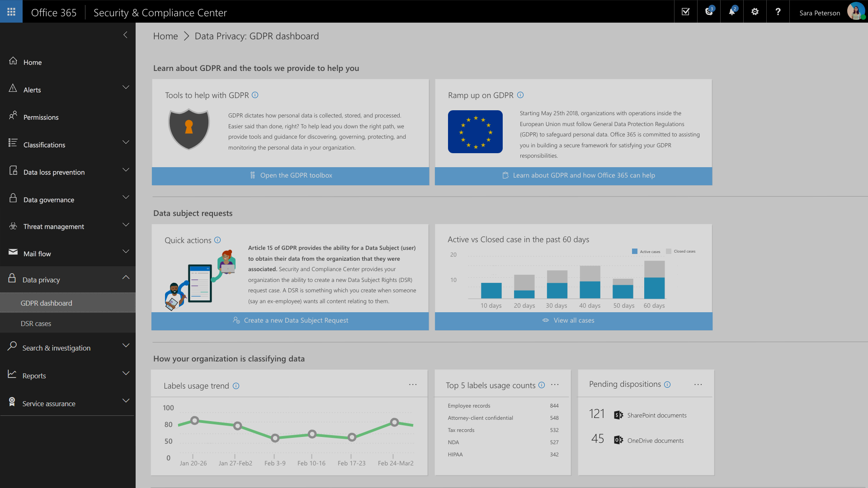Screen dimensions: 868x488
Task: Click the info icon beside Pending dispositions
Action: point(668,385)
